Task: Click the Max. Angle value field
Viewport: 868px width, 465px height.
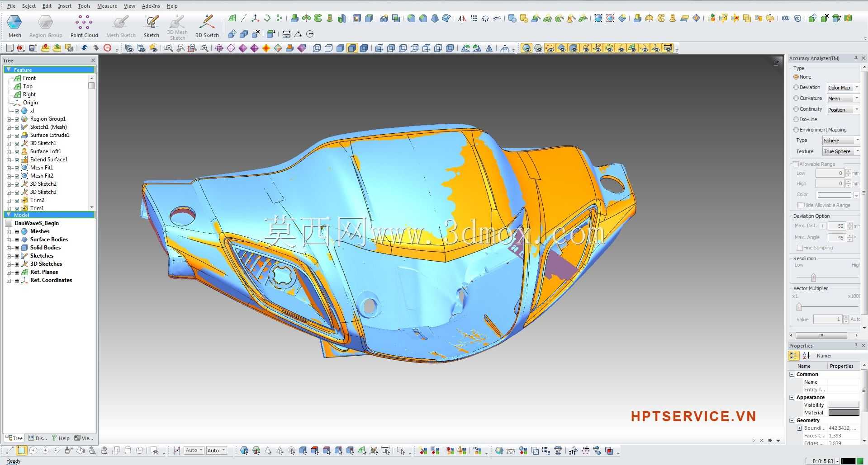Action: click(x=836, y=238)
